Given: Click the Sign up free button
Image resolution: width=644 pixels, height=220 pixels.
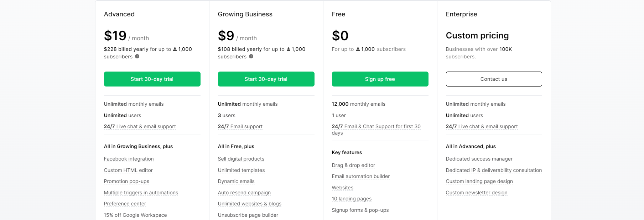Looking at the screenshot, I should pos(380,79).
